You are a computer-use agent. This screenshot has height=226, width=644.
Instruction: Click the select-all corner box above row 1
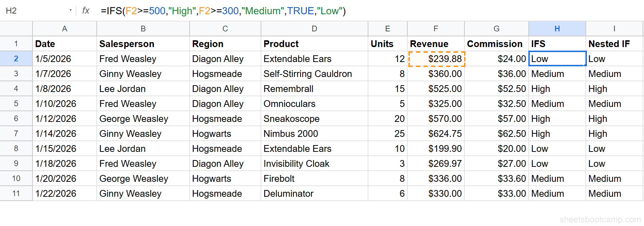[16, 29]
